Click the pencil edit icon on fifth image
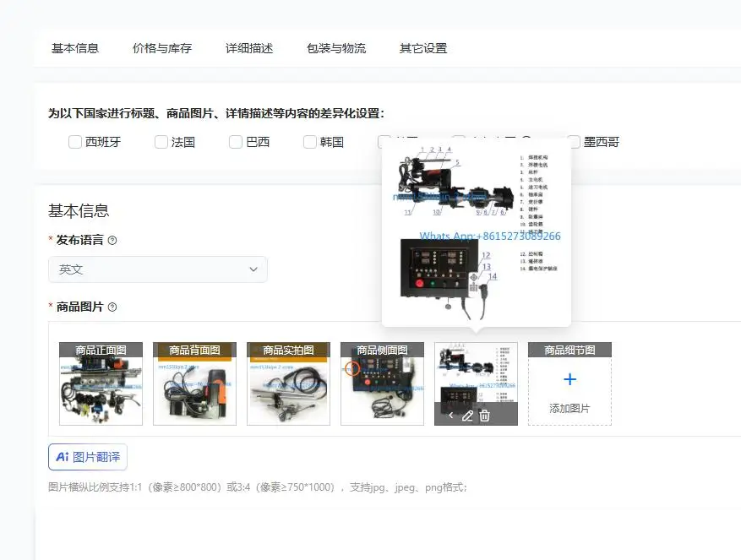741x560 pixels. [467, 416]
